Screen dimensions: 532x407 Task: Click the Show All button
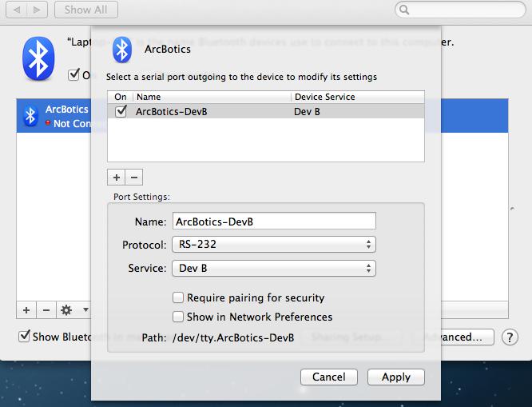tap(86, 10)
